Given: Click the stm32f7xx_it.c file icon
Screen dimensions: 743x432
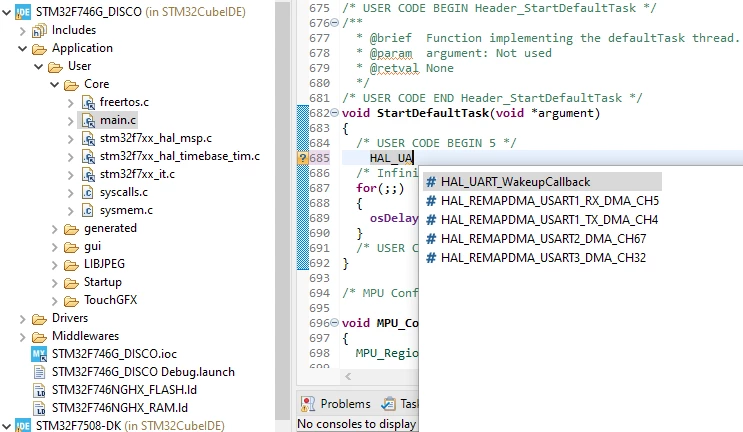Looking at the screenshot, I should click(x=88, y=174).
